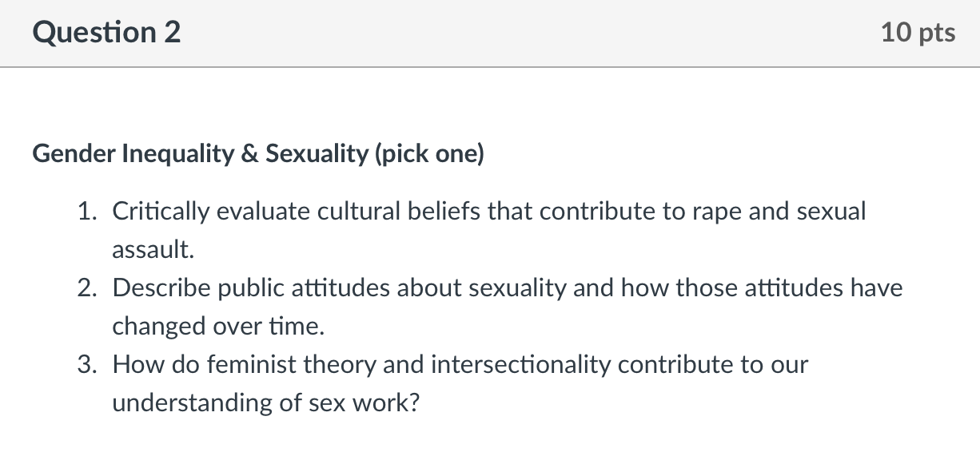
Task: Click prompt about cultural beliefs and rape
Action: click(488, 230)
